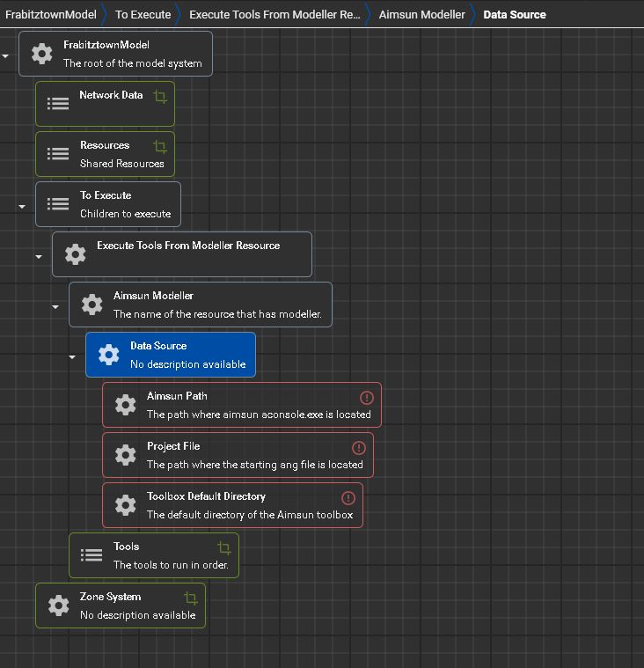The width and height of the screenshot is (644, 668).
Task: Select the FrabitztownModel node title
Action: [106, 45]
